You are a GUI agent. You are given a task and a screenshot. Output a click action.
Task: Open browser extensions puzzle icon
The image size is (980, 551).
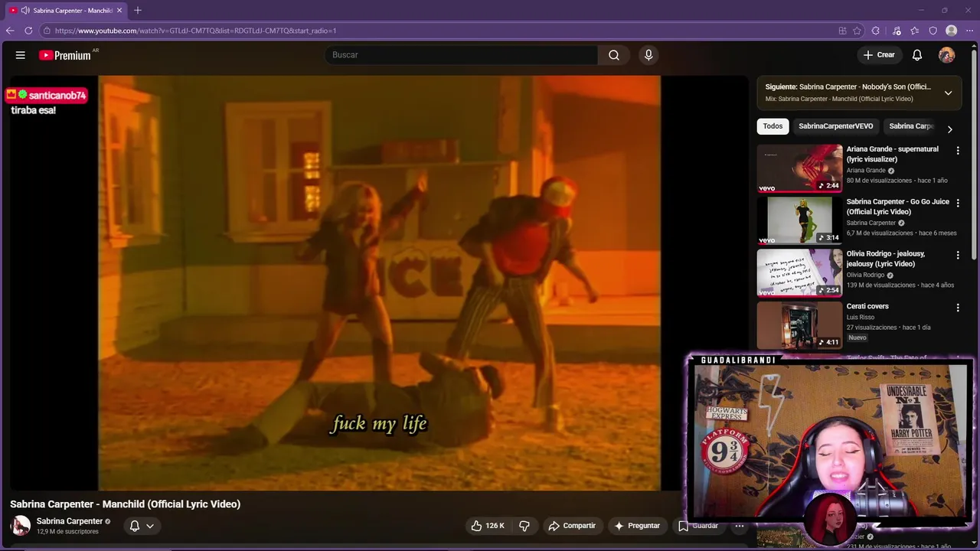pos(876,31)
